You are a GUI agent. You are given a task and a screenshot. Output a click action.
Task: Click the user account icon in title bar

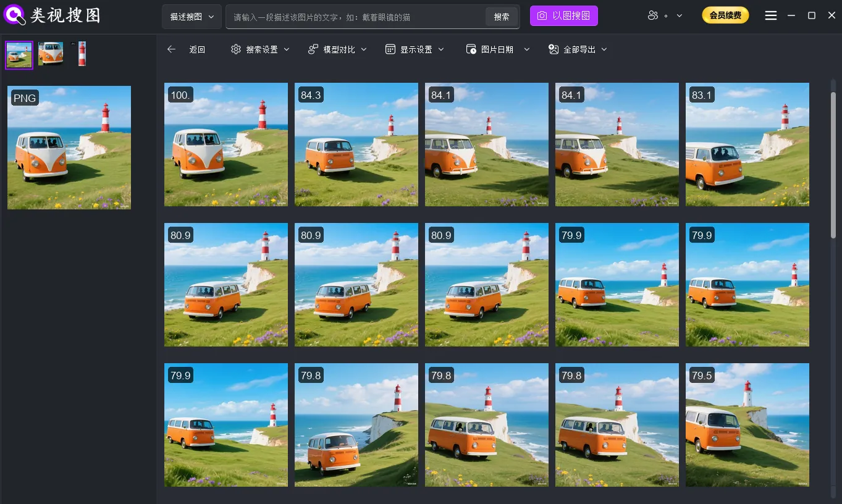(x=653, y=15)
